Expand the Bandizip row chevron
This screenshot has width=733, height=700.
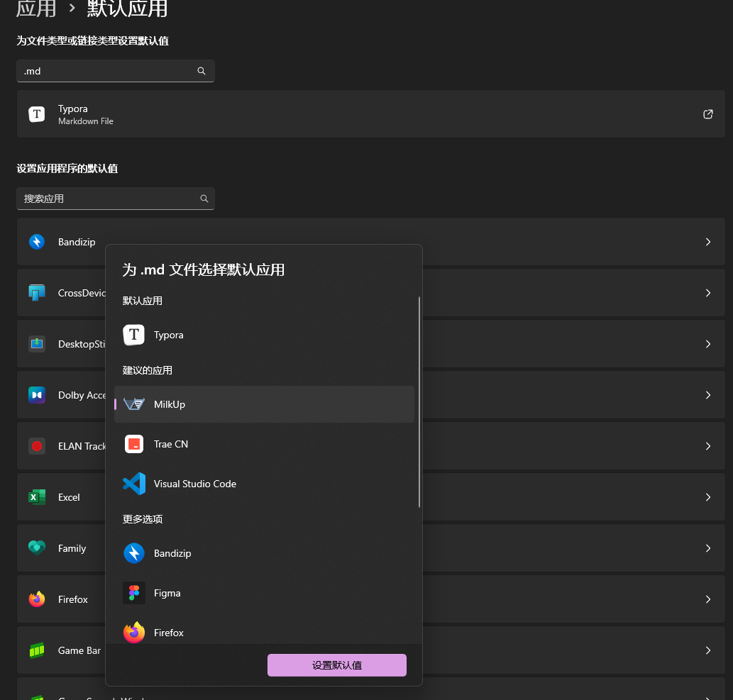coord(707,242)
